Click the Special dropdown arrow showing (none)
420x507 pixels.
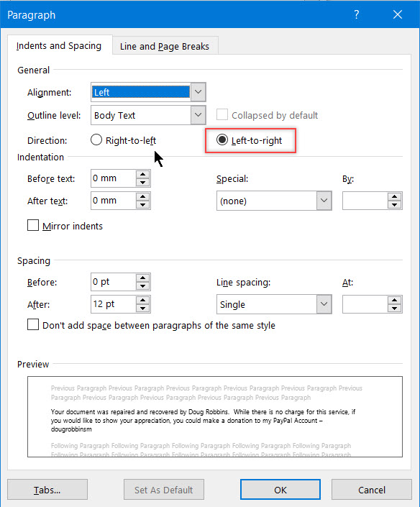pos(324,201)
